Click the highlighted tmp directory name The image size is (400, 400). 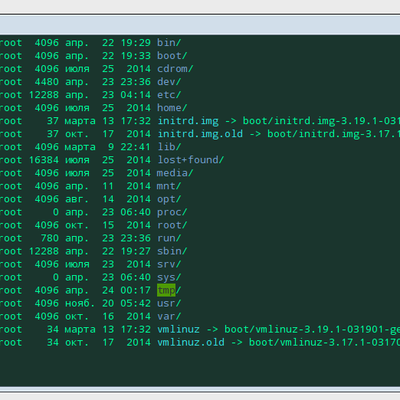click(x=166, y=290)
